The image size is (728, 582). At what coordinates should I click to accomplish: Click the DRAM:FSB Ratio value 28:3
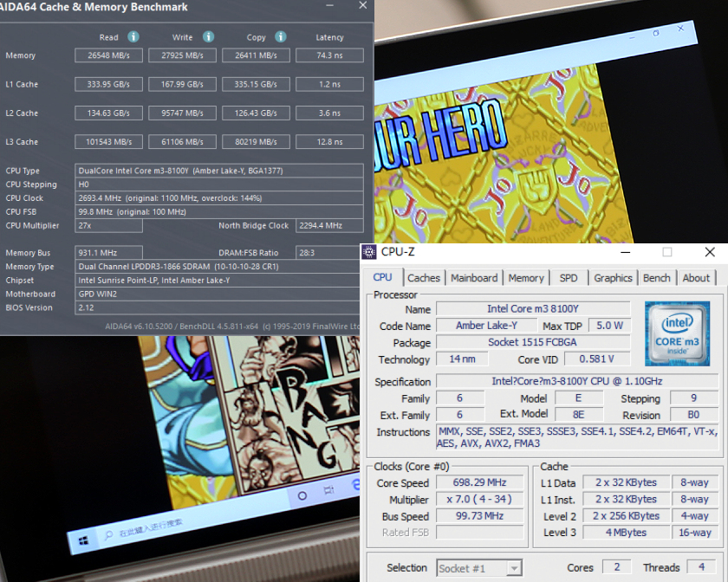point(329,253)
